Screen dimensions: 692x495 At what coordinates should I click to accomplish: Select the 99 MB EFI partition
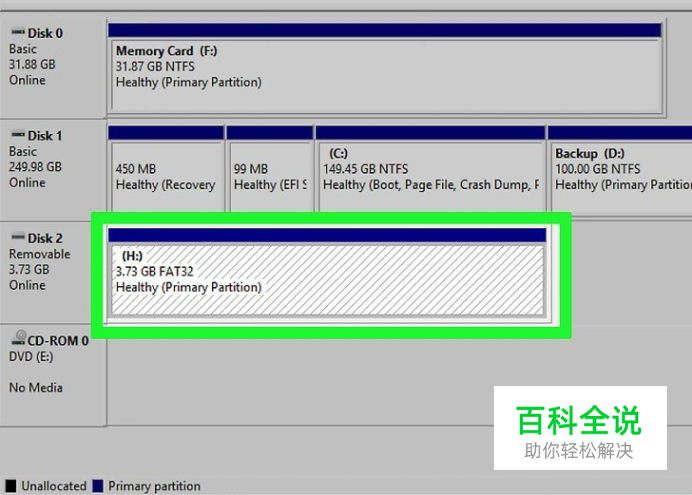pyautogui.click(x=270, y=169)
